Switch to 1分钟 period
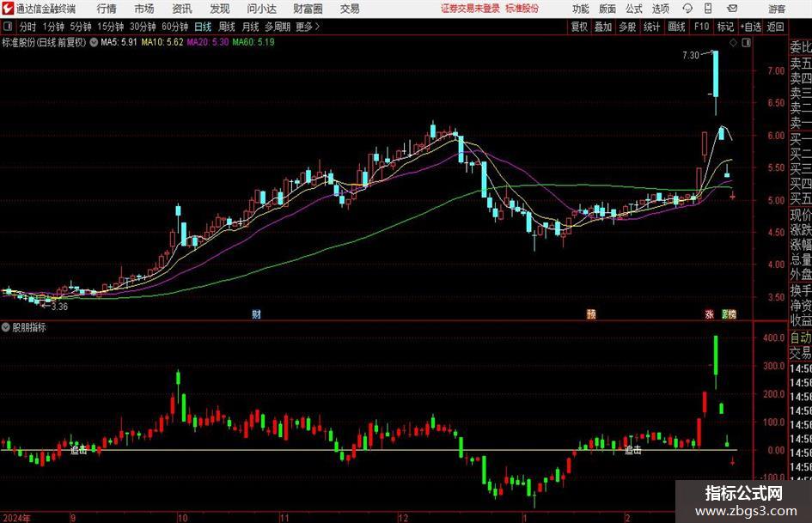 click(x=53, y=27)
